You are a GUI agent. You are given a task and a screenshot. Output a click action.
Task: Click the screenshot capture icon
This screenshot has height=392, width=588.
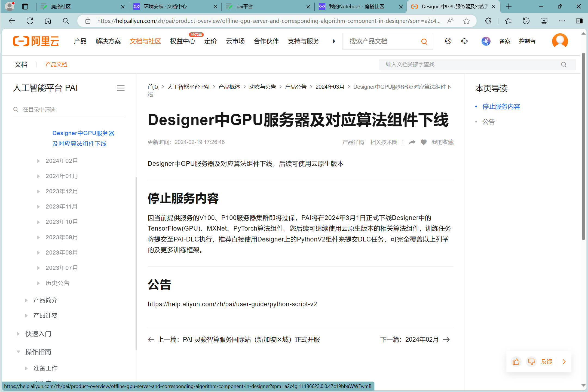544,21
